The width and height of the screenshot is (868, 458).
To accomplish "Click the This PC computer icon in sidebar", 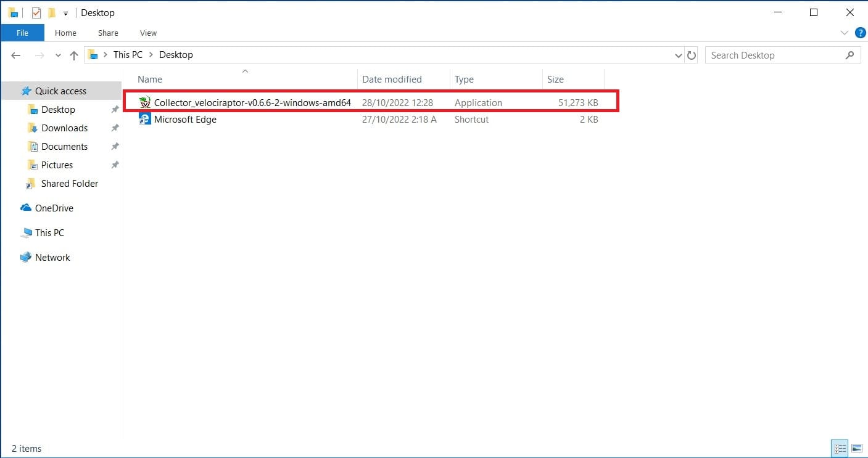I will pos(26,233).
